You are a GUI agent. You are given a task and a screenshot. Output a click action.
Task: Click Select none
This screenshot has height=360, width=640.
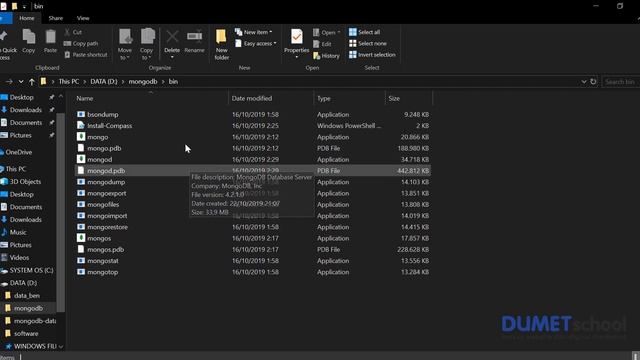tap(367, 43)
